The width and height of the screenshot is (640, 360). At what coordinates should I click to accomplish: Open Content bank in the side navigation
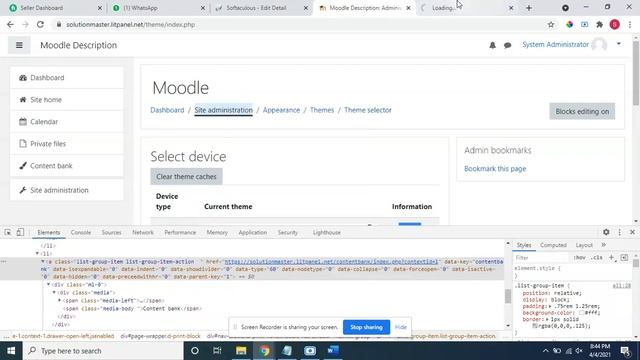[67, 166]
